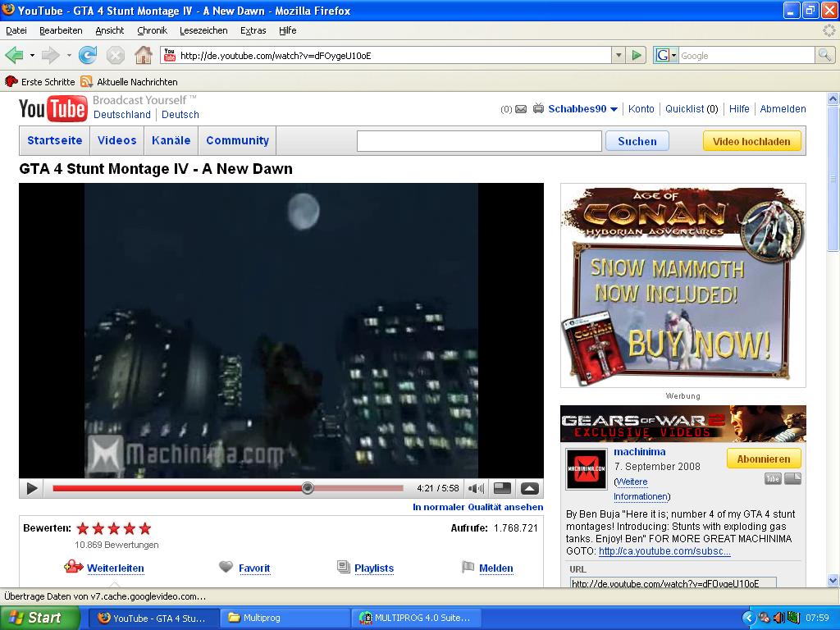The image size is (840, 630).
Task: Open the Ansicht menu
Action: tap(110, 30)
